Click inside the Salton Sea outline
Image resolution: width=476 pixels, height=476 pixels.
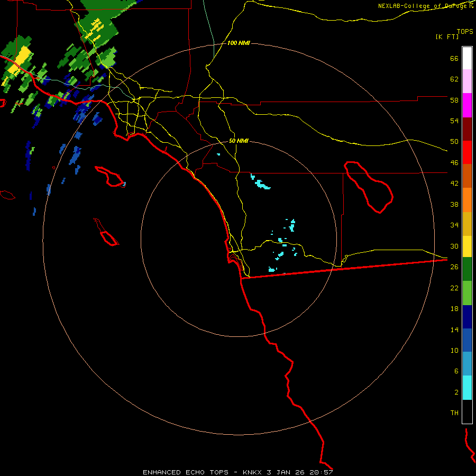coord(370,188)
